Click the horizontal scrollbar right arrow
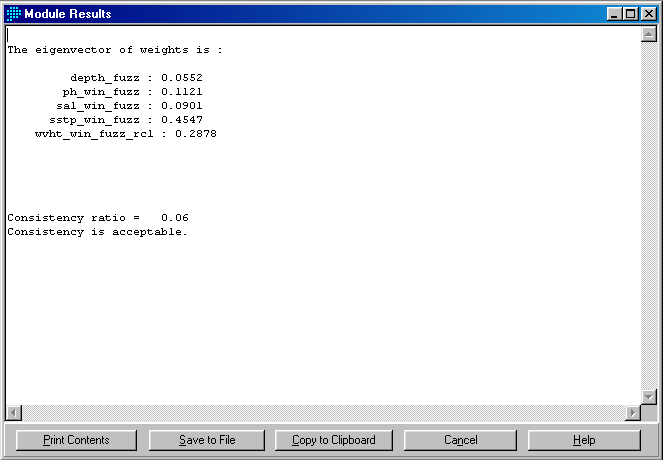This screenshot has height=460, width=663. coord(632,413)
